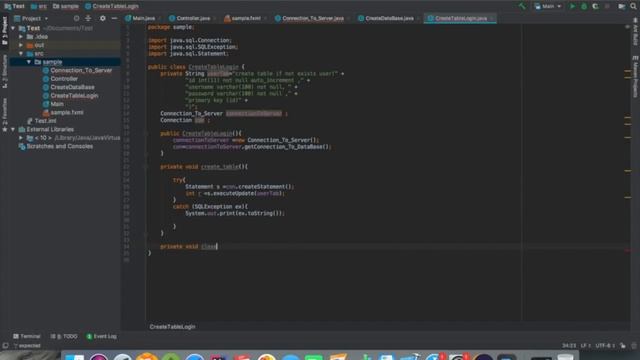640x360 pixels.
Task: Select Scratches and Consoles in the project tree
Action: point(60,146)
